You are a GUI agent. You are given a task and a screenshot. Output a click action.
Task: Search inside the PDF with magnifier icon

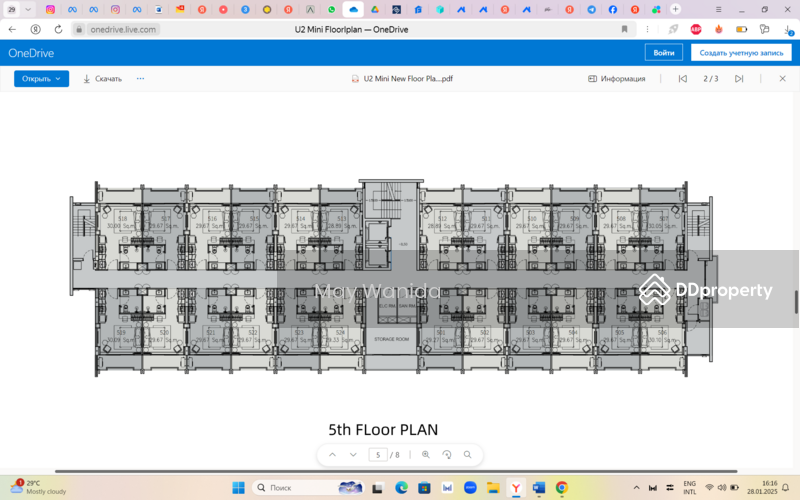pyautogui.click(x=467, y=455)
